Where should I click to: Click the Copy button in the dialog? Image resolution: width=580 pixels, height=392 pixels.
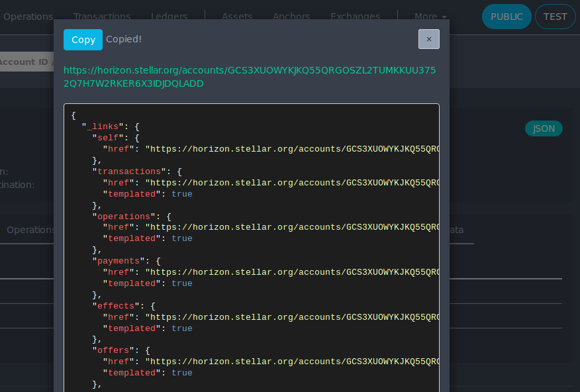83,40
